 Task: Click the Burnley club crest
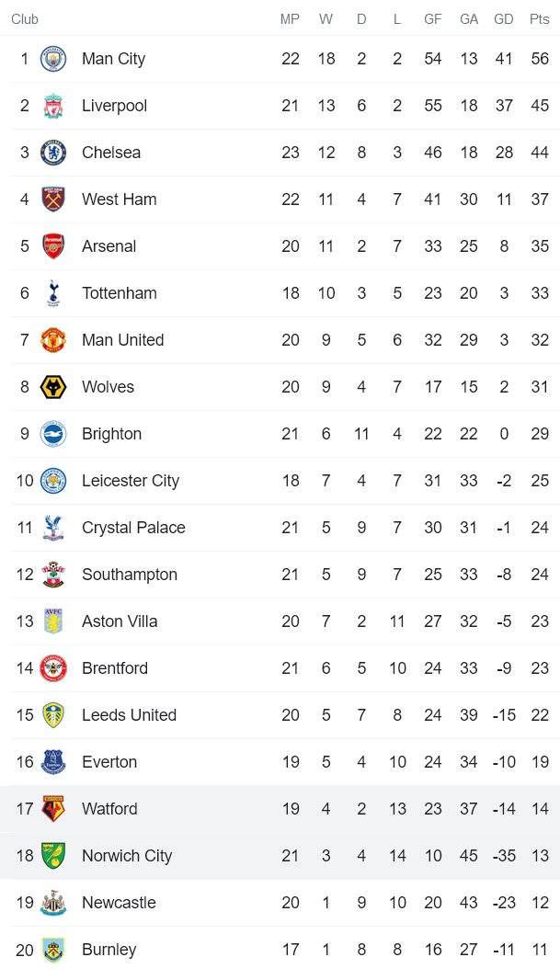click(x=54, y=949)
